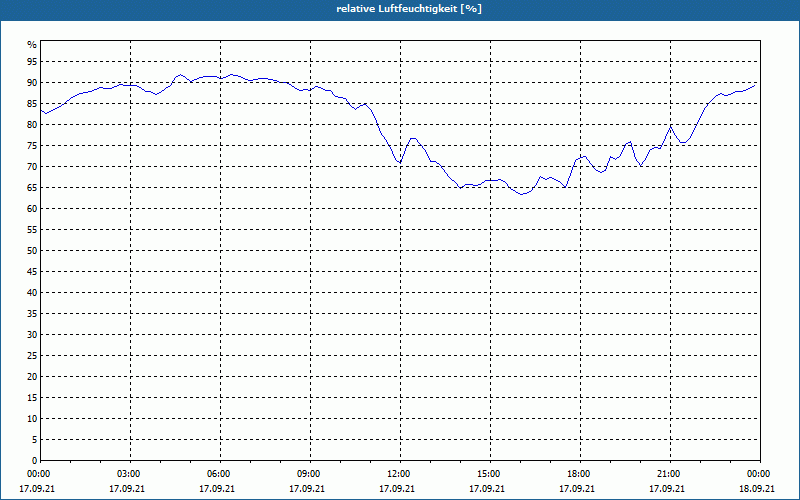Select the y-axis label '90'
This screenshot has width=800, height=500.
pyautogui.click(x=32, y=83)
